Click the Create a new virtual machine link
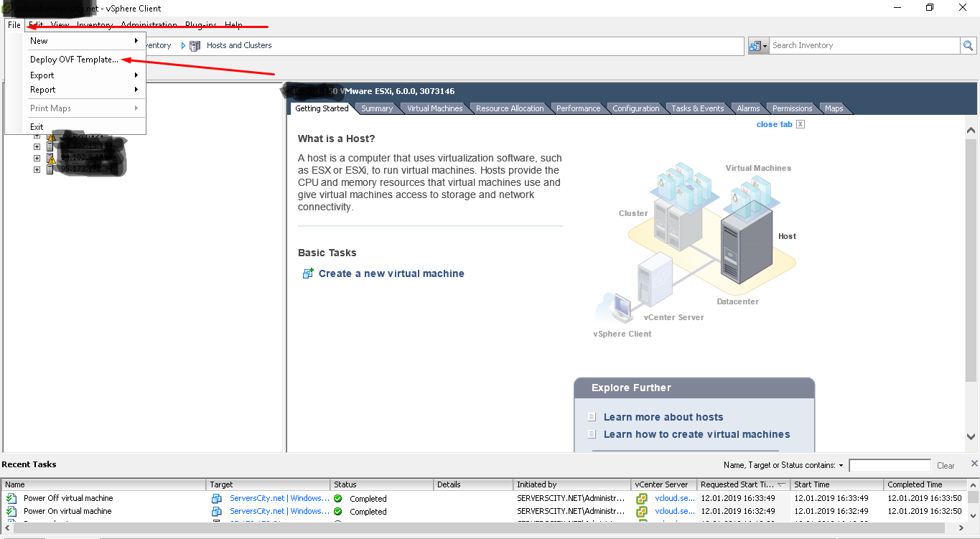 click(x=391, y=273)
